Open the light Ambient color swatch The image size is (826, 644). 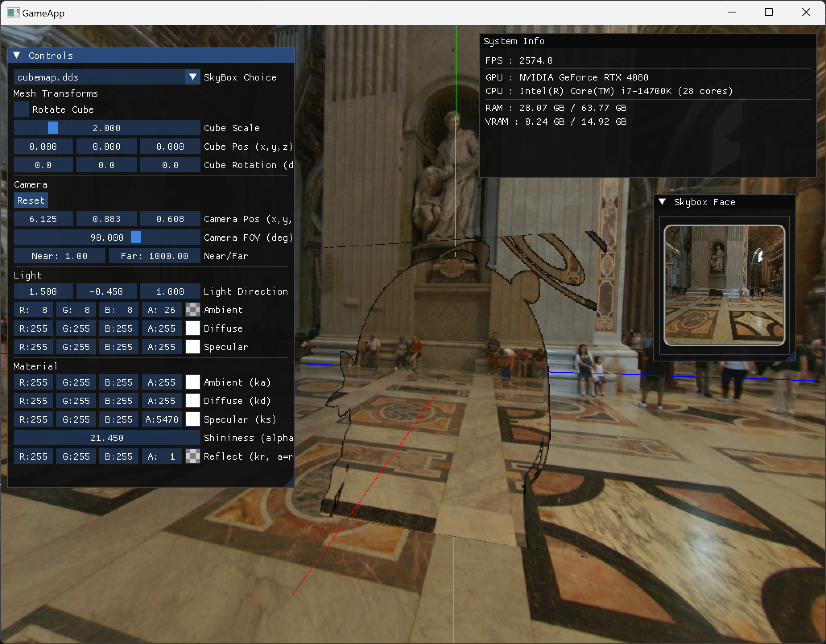[x=192, y=310]
